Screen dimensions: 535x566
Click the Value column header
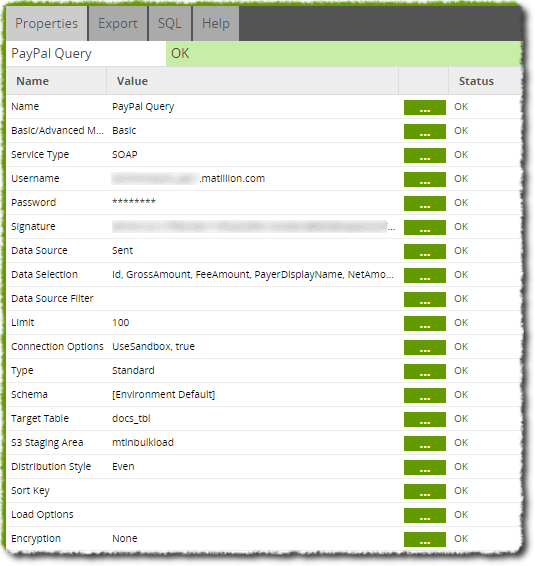253,81
